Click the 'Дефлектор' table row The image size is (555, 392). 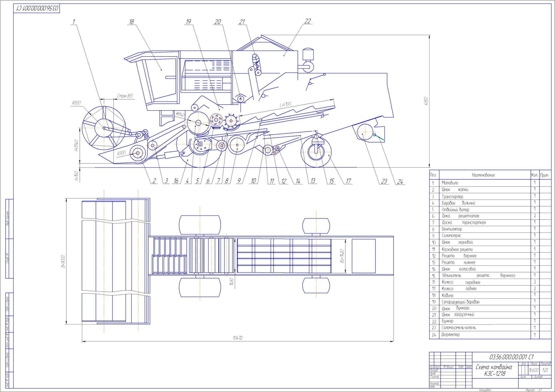pyautogui.click(x=490, y=335)
